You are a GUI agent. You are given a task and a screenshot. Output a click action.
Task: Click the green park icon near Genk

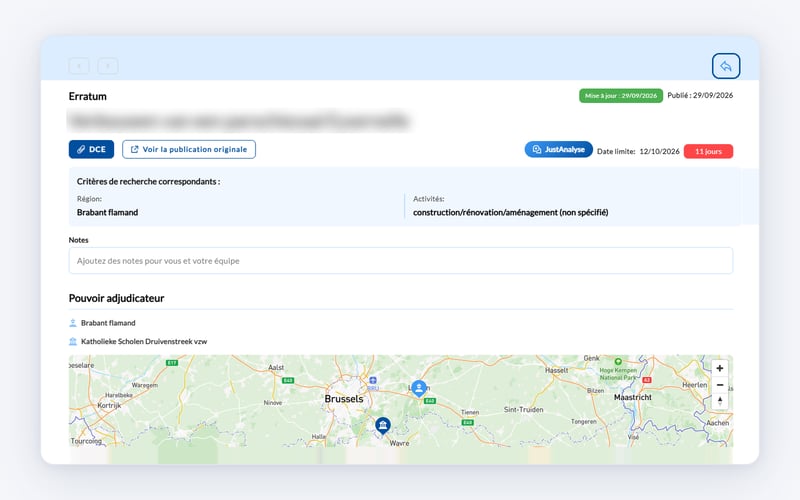coord(618,361)
